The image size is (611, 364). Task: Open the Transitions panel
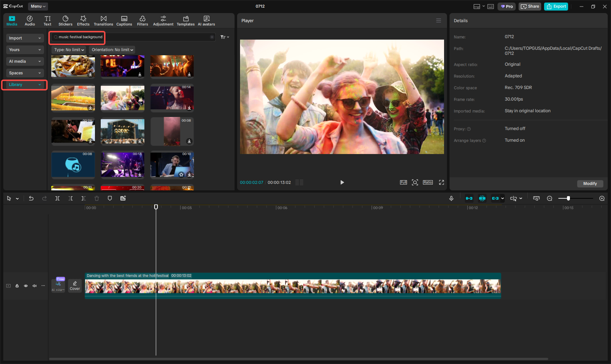[x=103, y=20]
